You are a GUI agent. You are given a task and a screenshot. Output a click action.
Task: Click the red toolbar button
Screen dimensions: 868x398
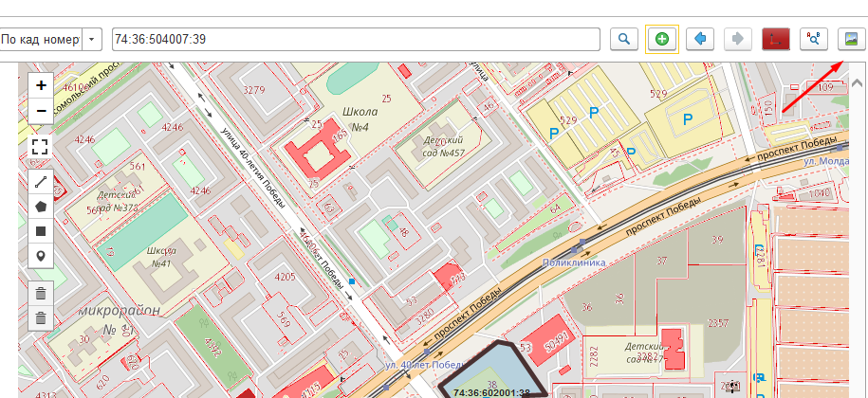click(775, 39)
